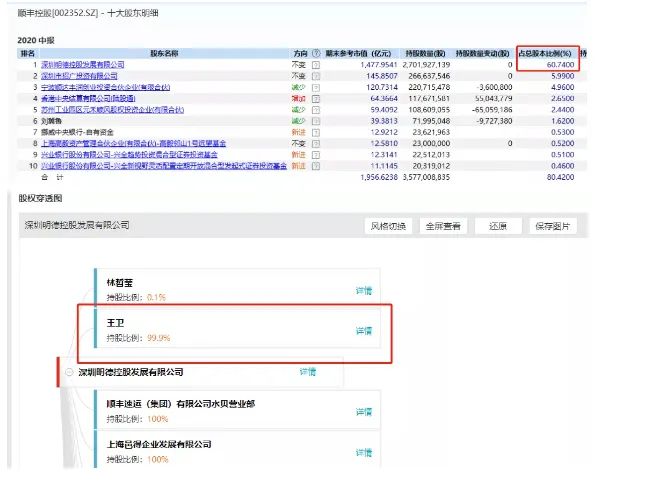This screenshot has height=487, width=649.
Task: Click the 期末参考市值(亿元) column header
Action: (358, 53)
